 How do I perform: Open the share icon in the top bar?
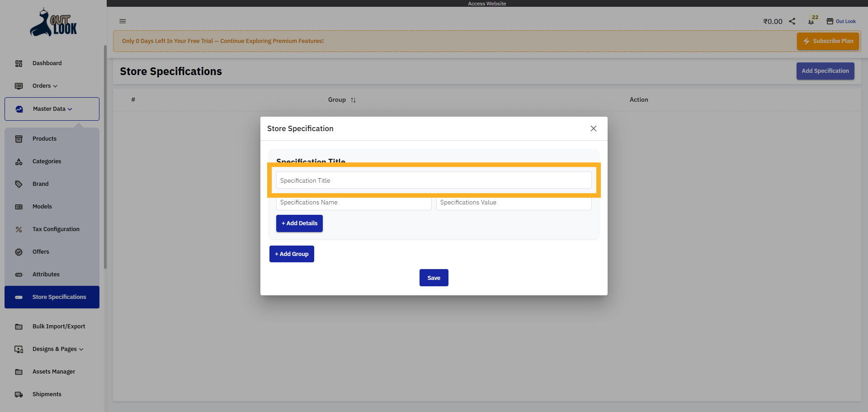(x=792, y=21)
